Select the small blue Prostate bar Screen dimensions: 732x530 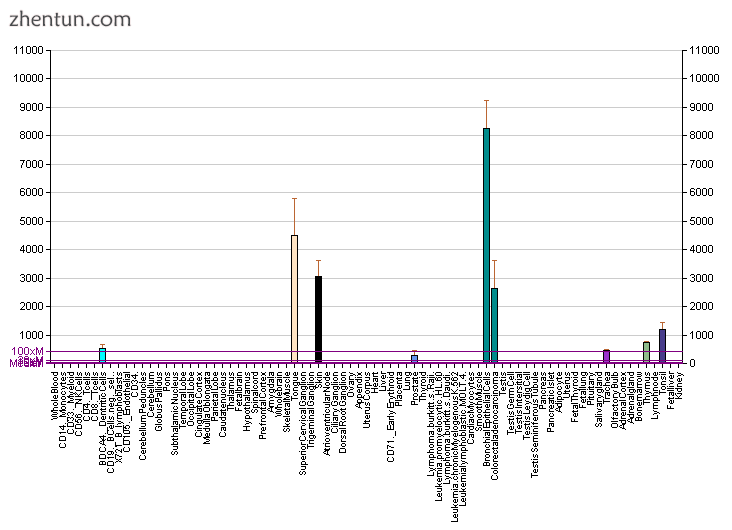tap(415, 359)
